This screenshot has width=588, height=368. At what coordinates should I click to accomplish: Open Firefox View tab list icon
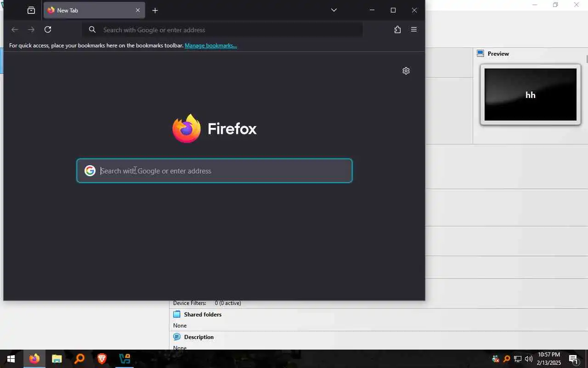coord(31,10)
